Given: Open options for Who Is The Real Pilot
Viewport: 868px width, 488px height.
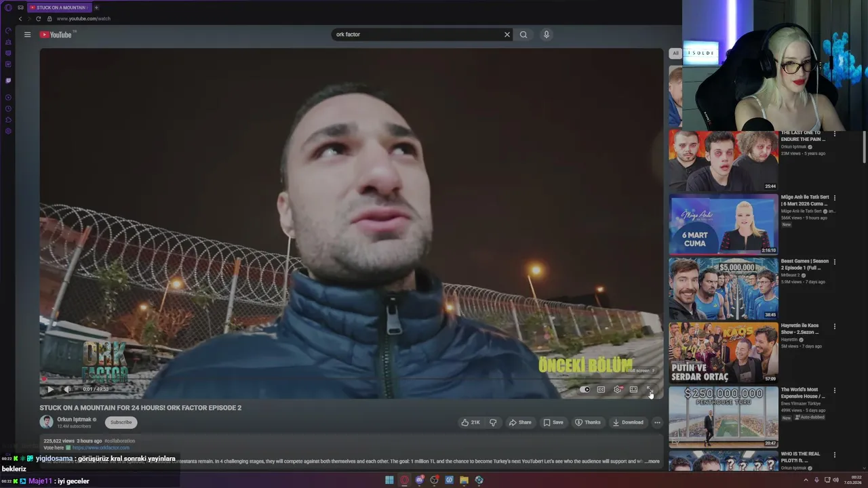Looking at the screenshot, I should coord(835,455).
